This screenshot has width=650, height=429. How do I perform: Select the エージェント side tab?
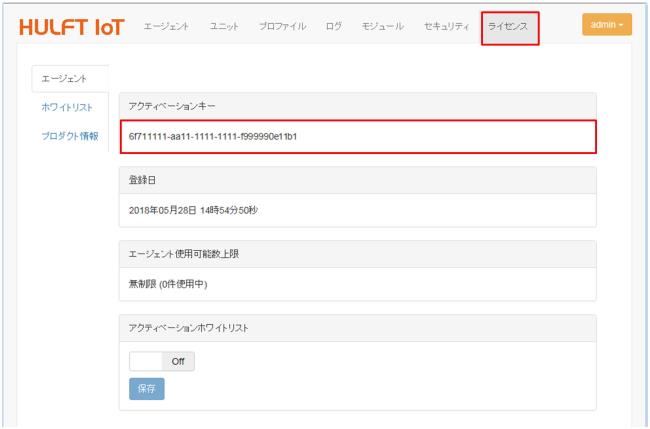click(x=70, y=78)
